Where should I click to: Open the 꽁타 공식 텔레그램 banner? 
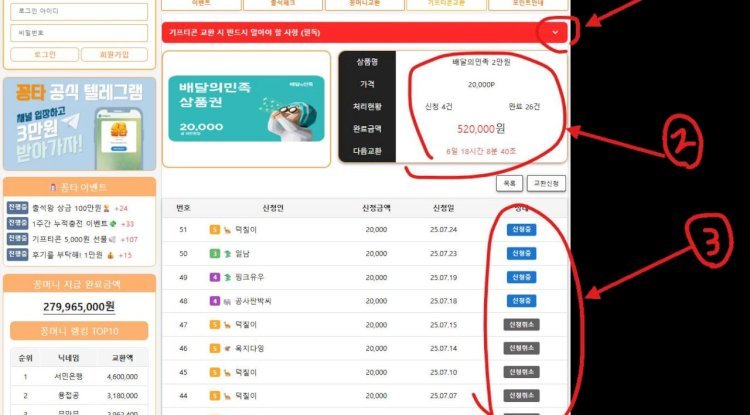point(79,124)
